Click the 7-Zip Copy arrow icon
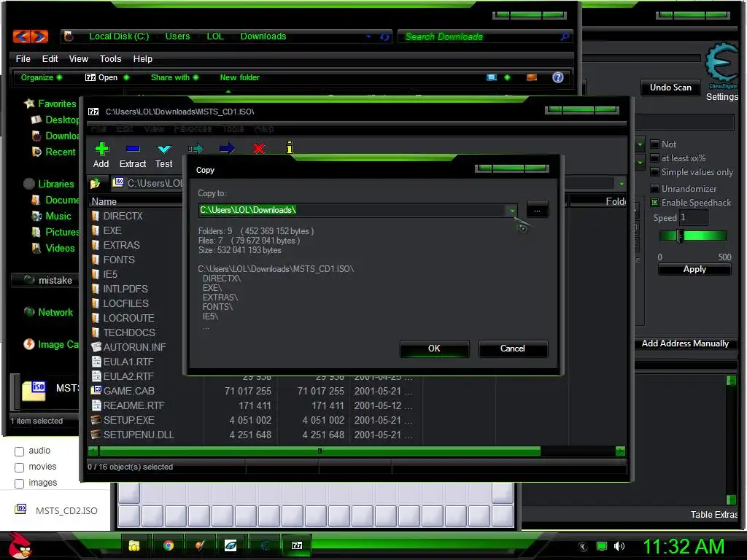Screen dimensions: 747x560 point(196,149)
